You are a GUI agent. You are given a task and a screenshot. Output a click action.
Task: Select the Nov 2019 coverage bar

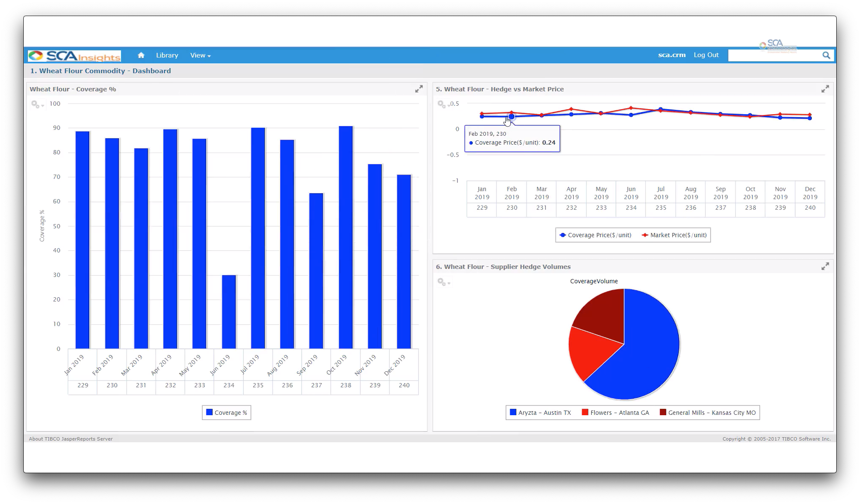(x=375, y=256)
